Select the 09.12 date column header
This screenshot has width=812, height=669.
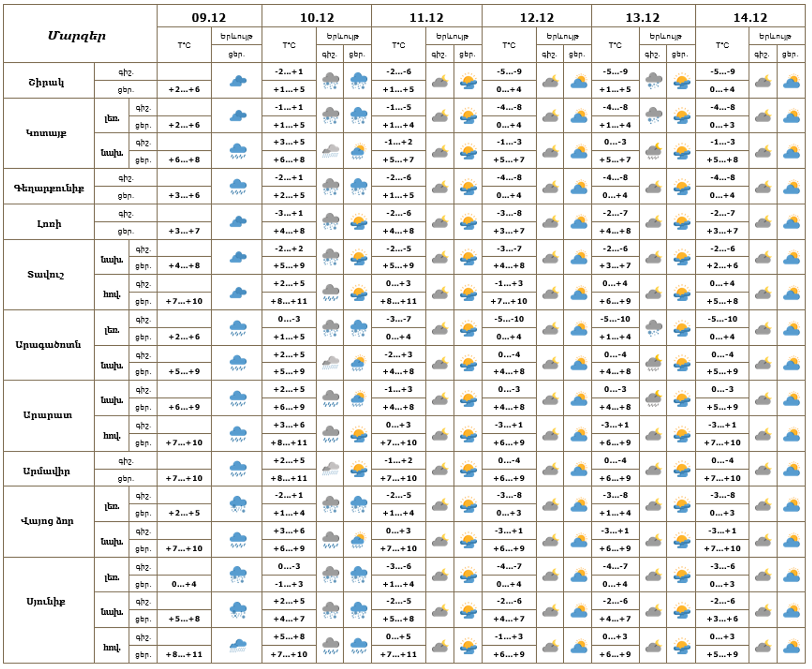pyautogui.click(x=209, y=17)
